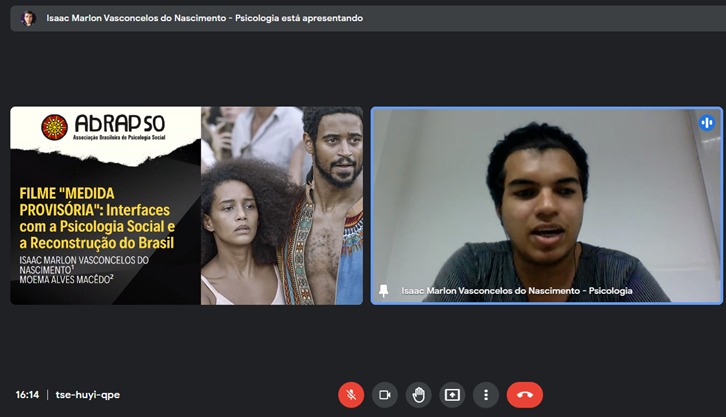726x417 pixels.
Task: Click the yellow slide title 'FILME MEDIDA PROVISÓRIA'
Action: [x=97, y=218]
